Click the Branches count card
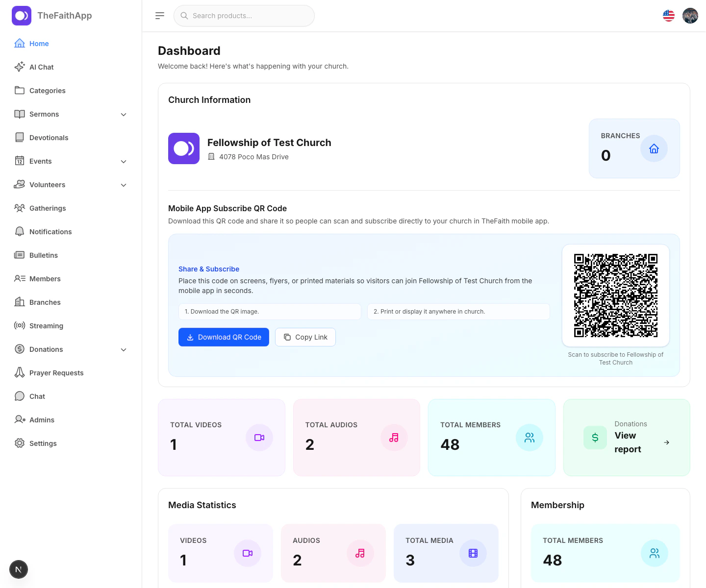 634,148
